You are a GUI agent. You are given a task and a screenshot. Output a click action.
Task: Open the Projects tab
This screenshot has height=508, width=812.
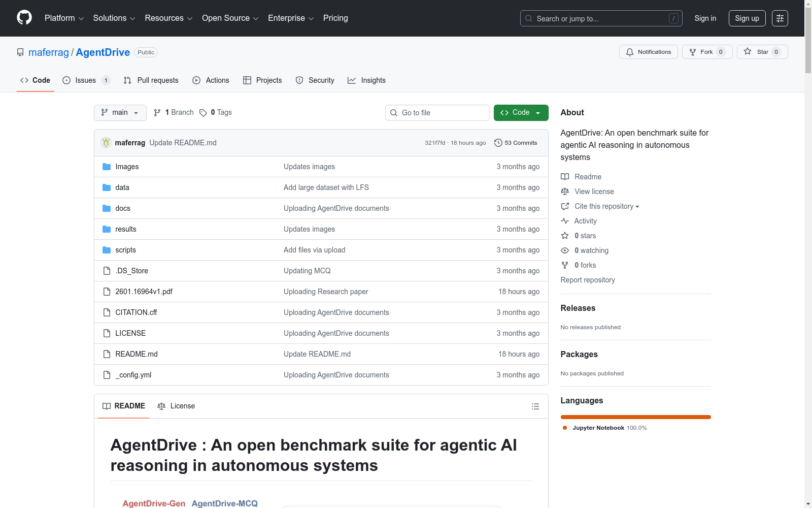262,80
